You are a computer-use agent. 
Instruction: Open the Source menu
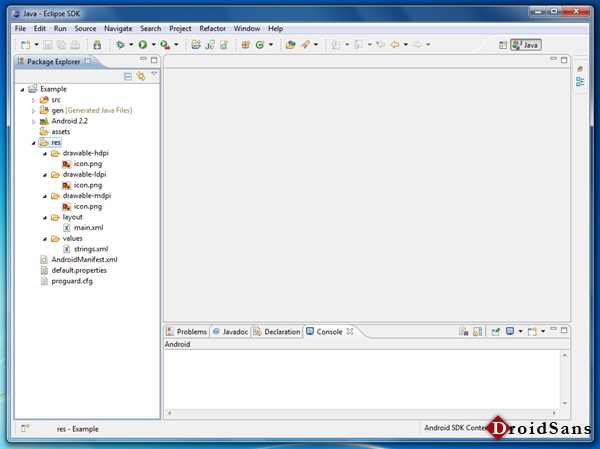85,28
